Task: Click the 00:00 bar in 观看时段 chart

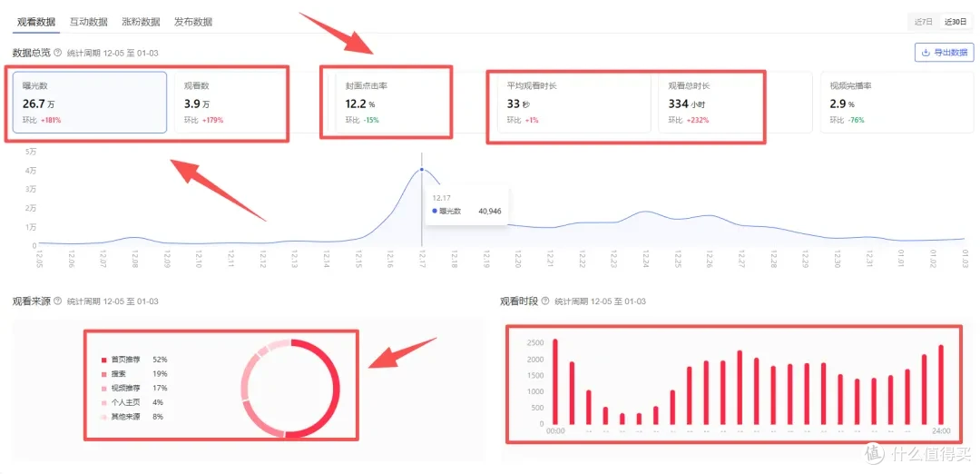Action: [555, 381]
